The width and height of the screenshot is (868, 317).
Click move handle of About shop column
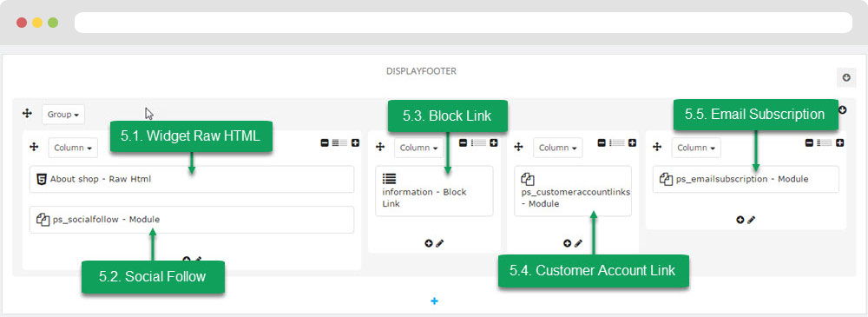coord(34,147)
